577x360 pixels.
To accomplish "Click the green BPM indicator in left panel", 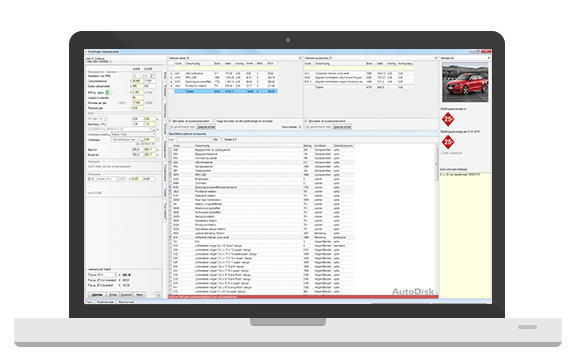I will click(107, 92).
